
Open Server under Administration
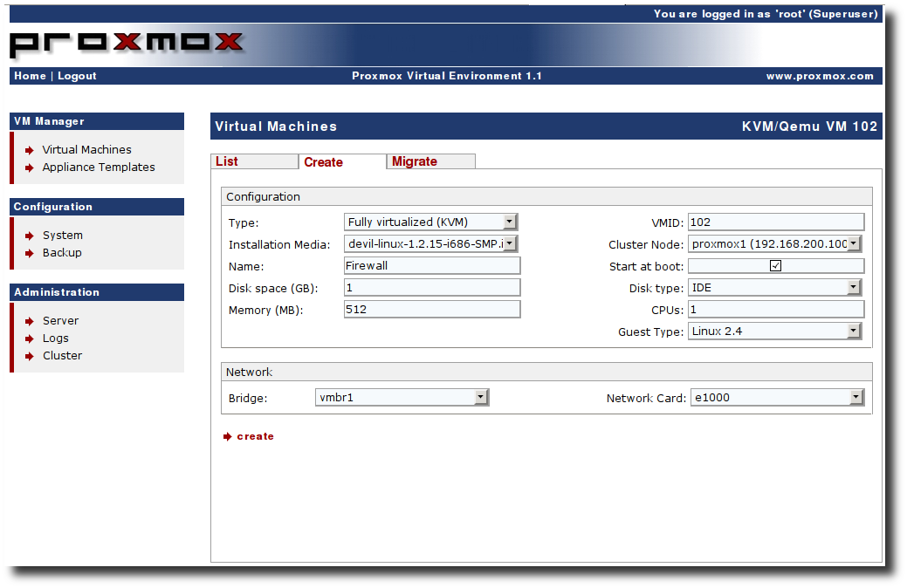[x=61, y=321]
